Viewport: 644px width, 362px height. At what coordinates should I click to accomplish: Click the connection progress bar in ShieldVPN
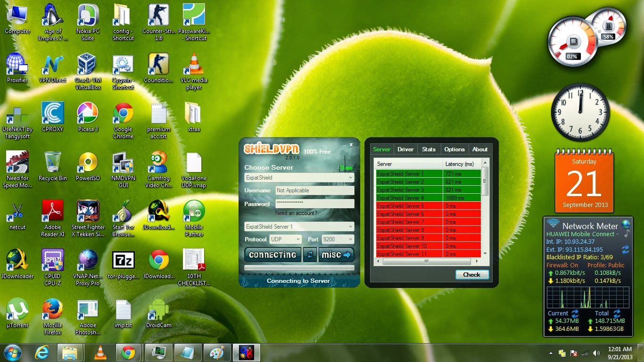click(x=299, y=268)
